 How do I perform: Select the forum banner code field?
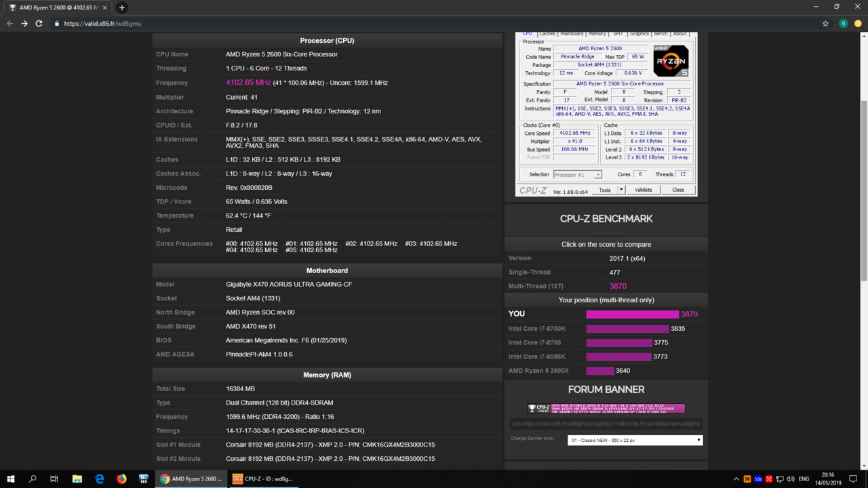coord(606,424)
